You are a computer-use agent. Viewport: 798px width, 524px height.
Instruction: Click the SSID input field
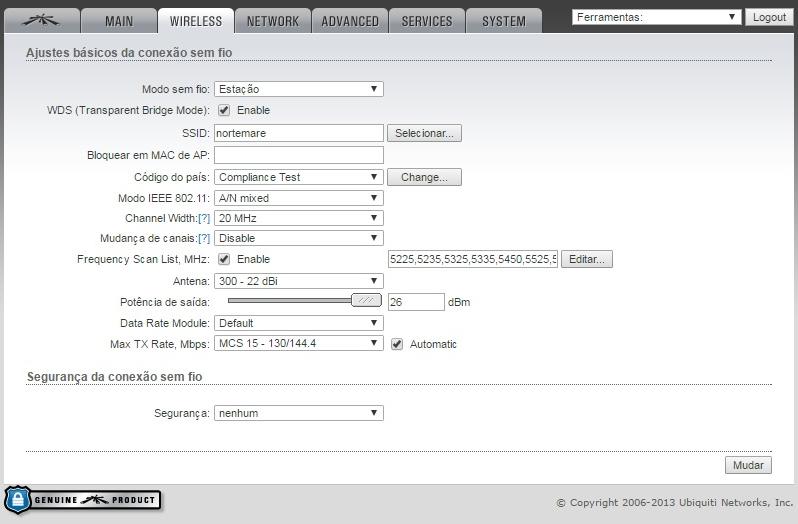(299, 133)
